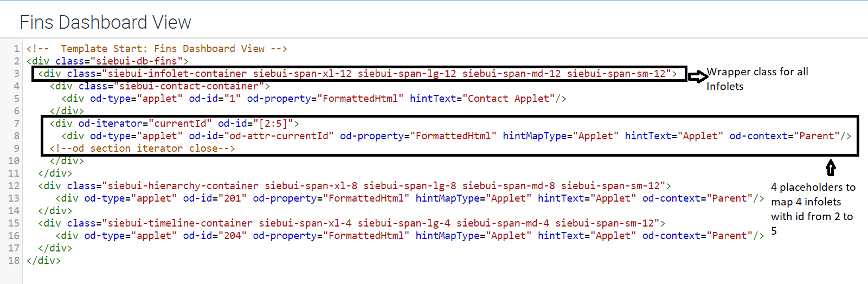Click the od section iterator close comment

(143, 149)
